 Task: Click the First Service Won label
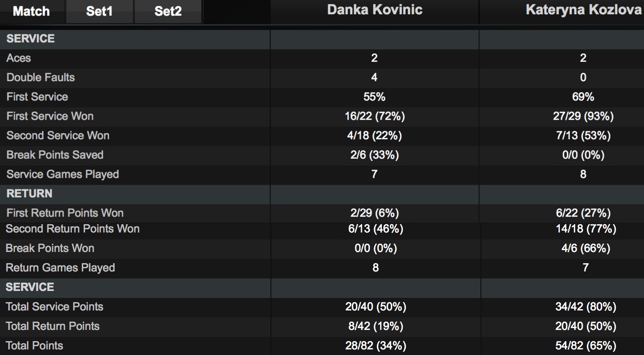(x=50, y=116)
